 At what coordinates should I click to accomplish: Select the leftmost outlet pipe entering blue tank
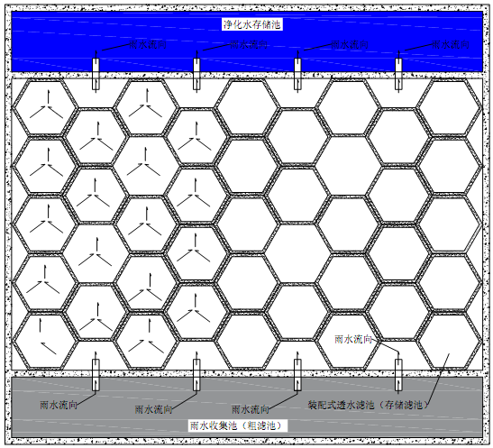pos(96,74)
